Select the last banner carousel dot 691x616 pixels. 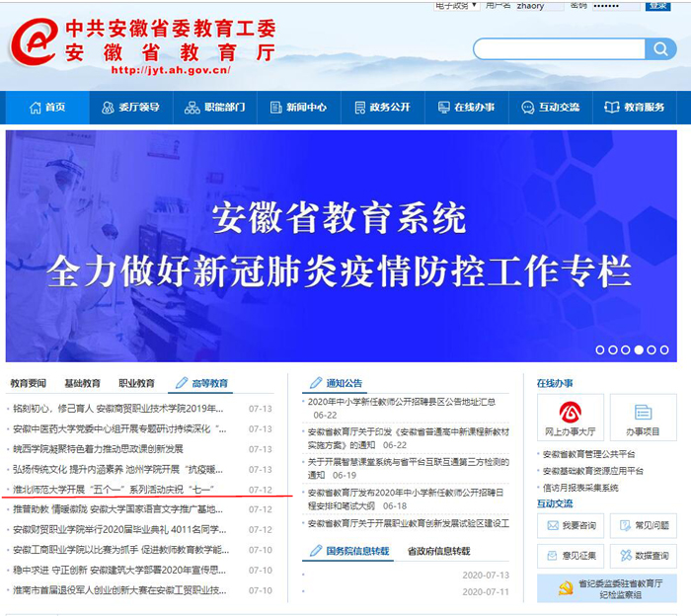click(x=664, y=349)
